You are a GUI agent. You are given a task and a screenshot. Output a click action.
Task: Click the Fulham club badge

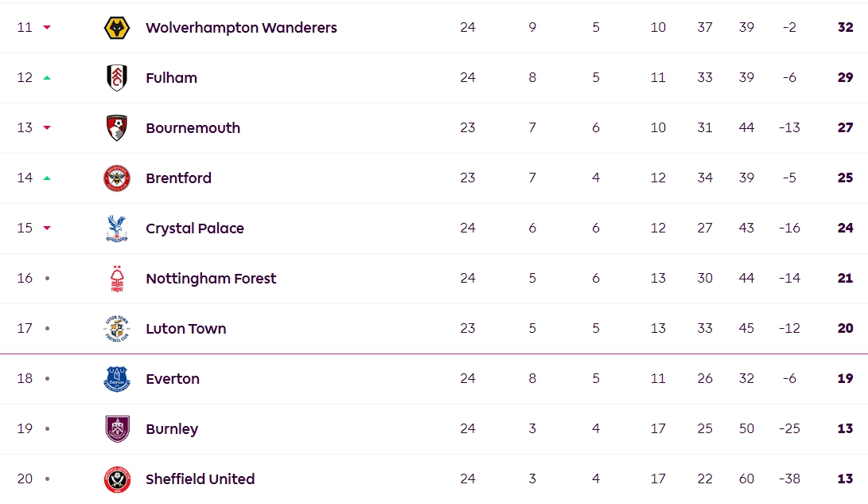[117, 77]
